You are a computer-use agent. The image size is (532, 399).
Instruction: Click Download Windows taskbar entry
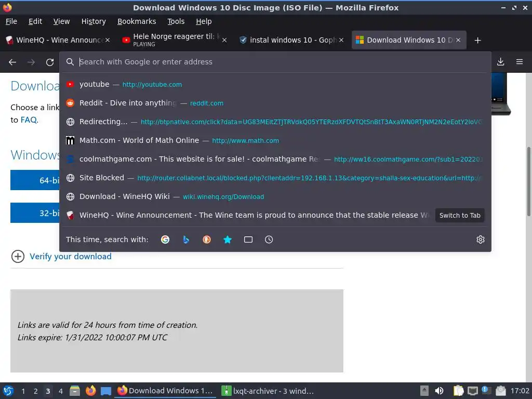click(166, 391)
